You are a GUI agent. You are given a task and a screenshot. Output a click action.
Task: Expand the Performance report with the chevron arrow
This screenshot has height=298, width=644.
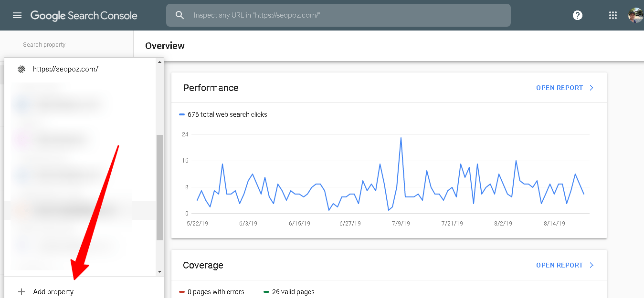click(591, 87)
